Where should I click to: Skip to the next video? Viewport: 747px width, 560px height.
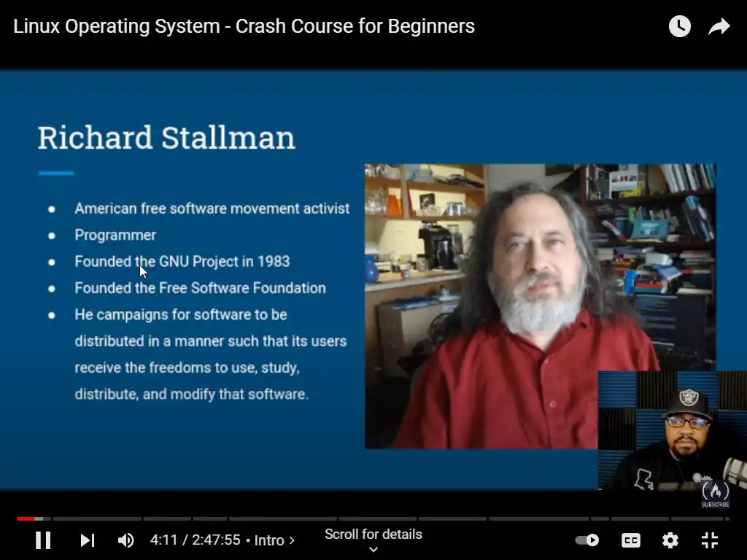88,540
